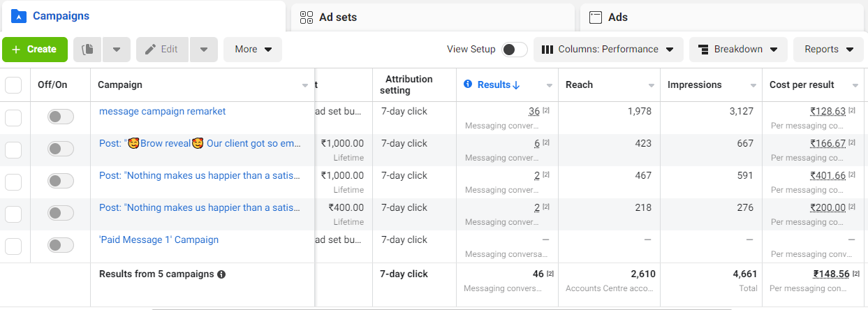Image resolution: width=868 pixels, height=310 pixels.
Task: Open the 'Paid Message 1' Campaign link
Action: pyautogui.click(x=159, y=239)
